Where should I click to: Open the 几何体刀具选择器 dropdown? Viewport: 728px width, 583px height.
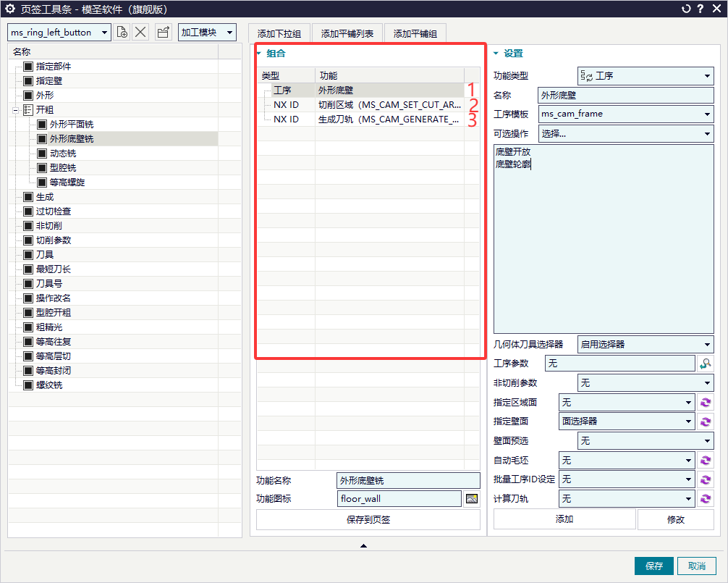646,344
